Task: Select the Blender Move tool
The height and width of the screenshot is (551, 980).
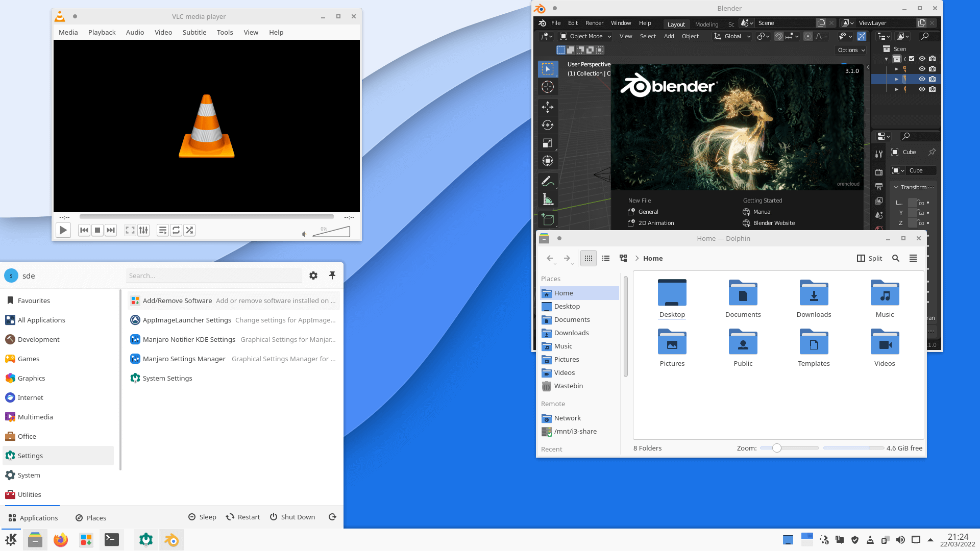Action: tap(548, 107)
